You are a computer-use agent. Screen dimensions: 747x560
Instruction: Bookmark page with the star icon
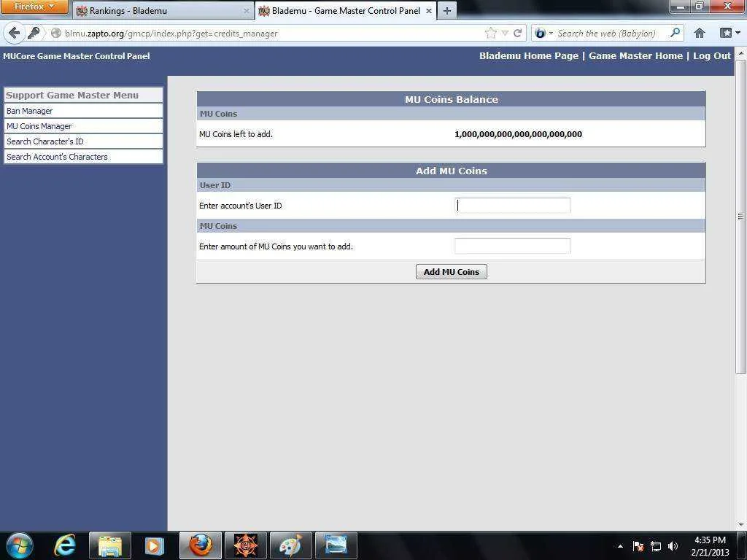pos(490,33)
